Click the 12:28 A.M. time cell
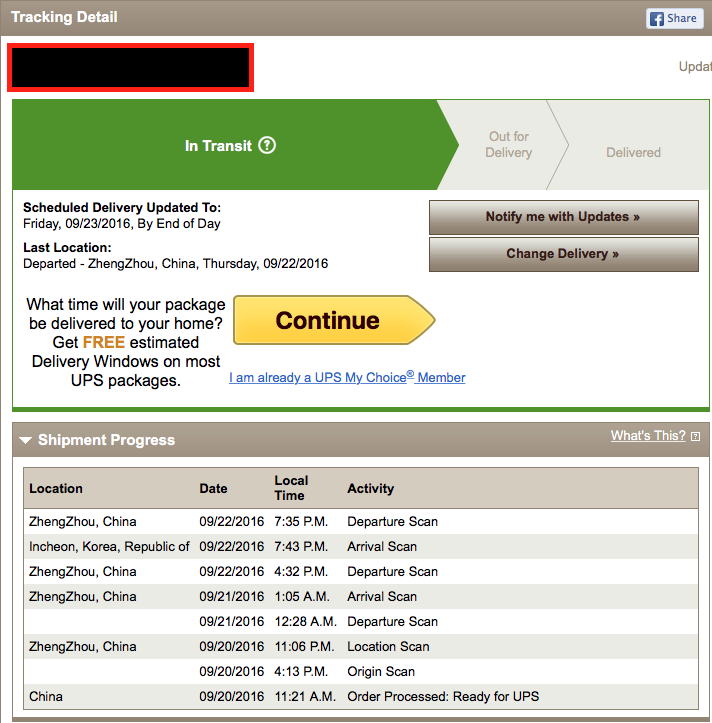This screenshot has height=723, width=712. (305, 621)
